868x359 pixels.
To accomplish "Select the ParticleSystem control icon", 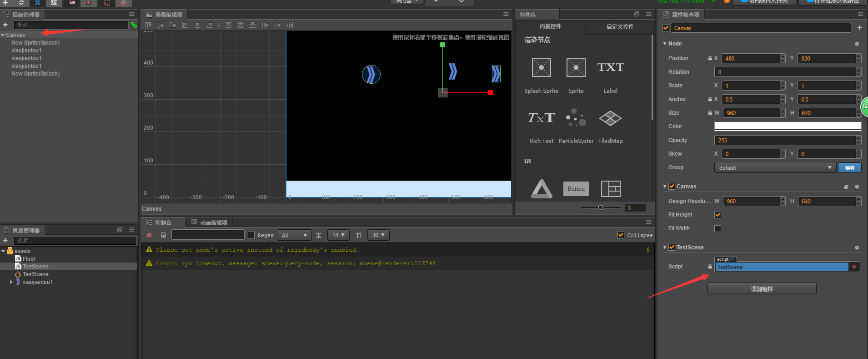I will point(576,118).
